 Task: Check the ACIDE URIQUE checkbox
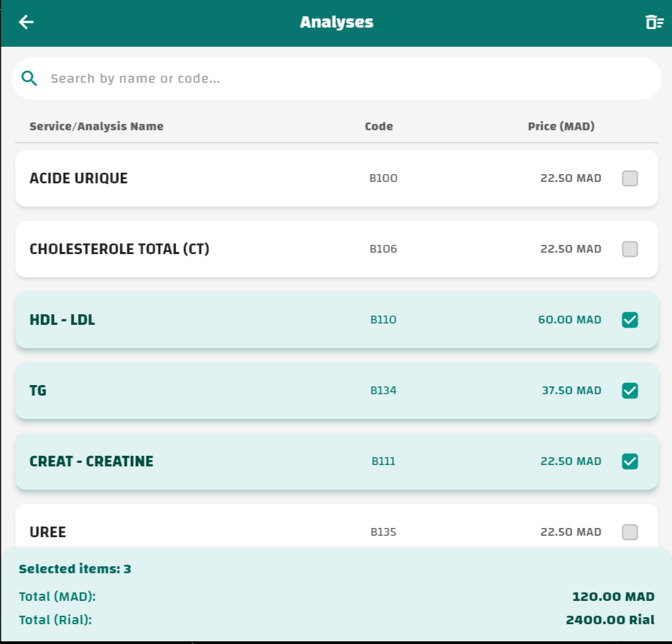pyautogui.click(x=630, y=178)
